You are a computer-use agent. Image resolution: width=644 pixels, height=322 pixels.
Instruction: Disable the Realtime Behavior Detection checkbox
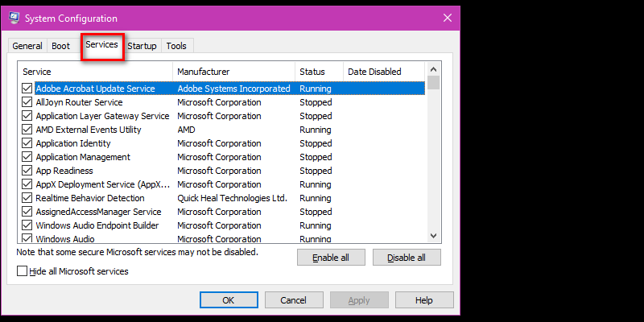coord(27,198)
